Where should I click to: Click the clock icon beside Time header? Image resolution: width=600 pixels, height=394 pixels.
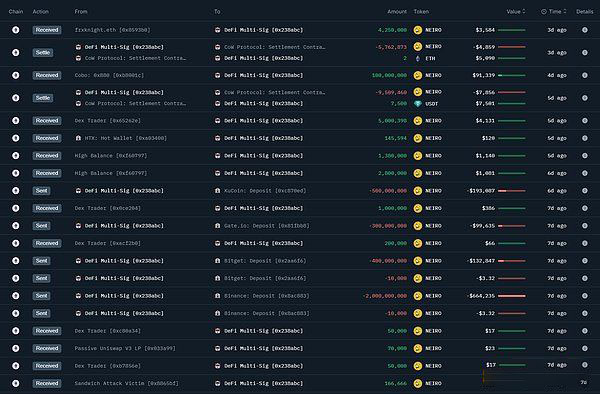click(543, 12)
